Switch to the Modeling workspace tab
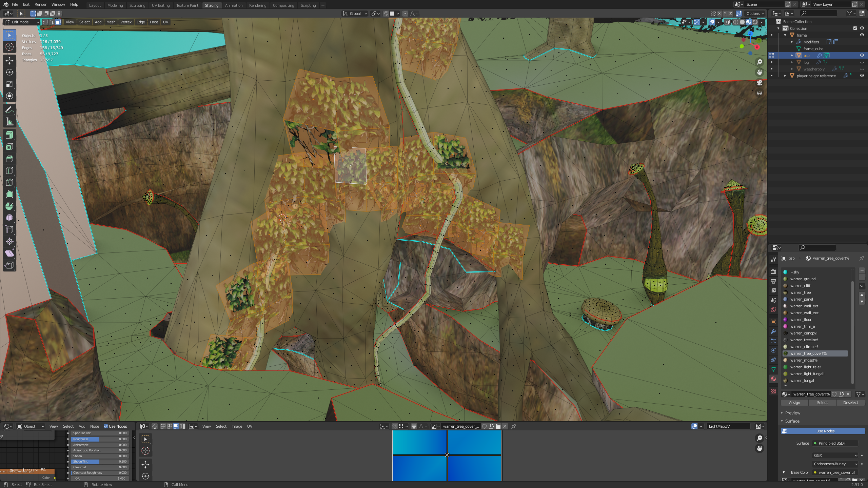 [x=115, y=5]
